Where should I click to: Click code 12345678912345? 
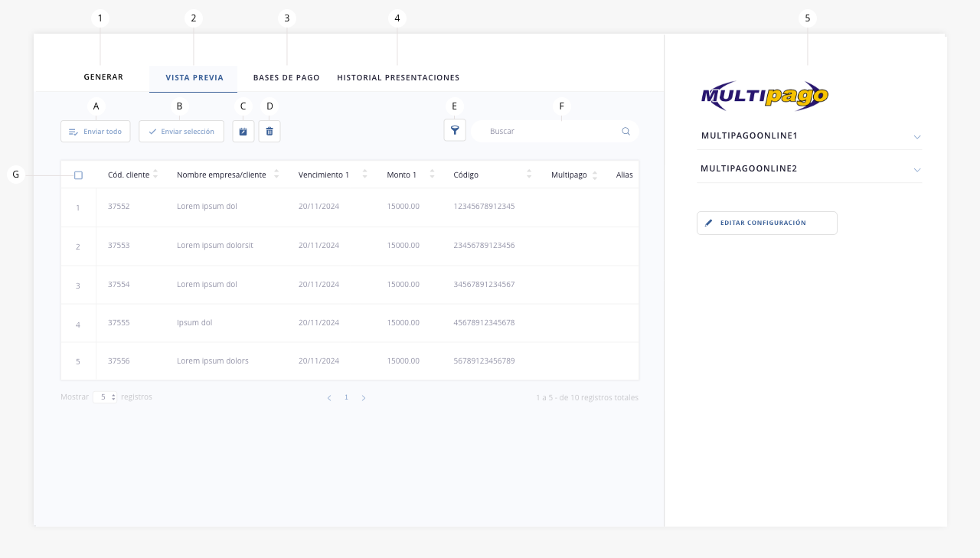click(x=484, y=207)
